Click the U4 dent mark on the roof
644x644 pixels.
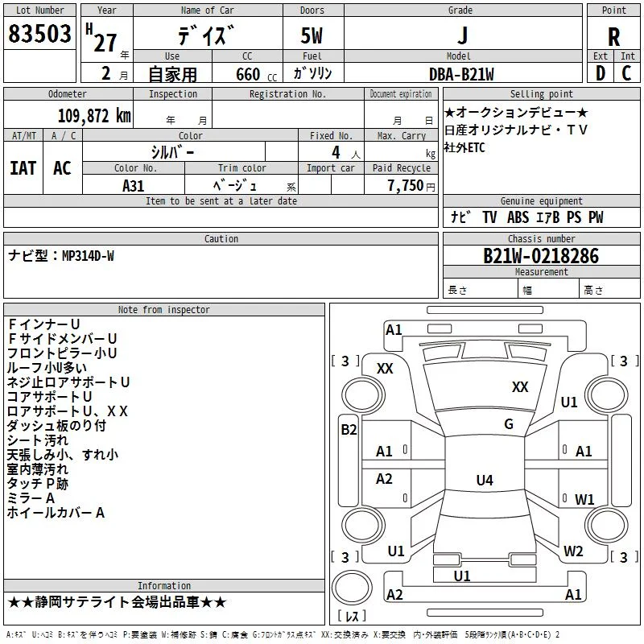(484, 481)
